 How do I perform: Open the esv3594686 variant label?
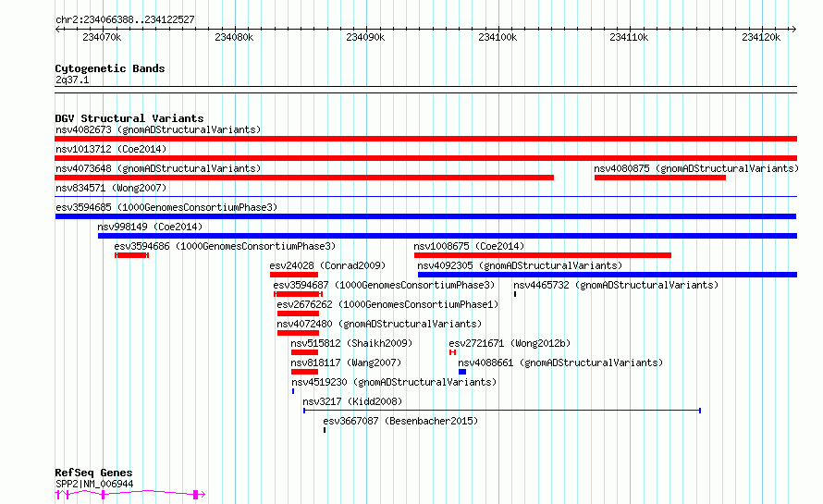225,246
